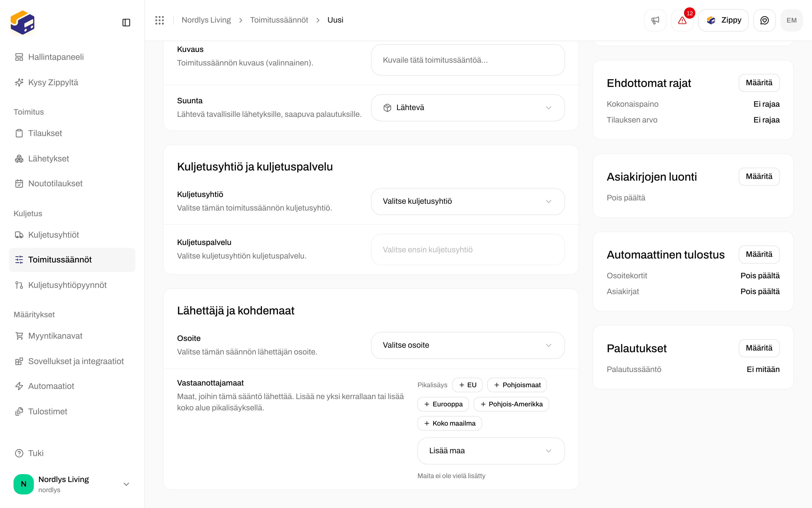Open the Zippy assistant button
The image size is (812, 508).
coord(723,20)
